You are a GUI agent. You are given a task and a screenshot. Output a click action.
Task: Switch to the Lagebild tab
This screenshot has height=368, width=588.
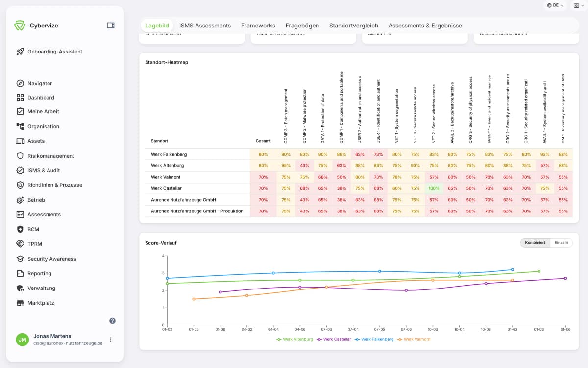157,26
